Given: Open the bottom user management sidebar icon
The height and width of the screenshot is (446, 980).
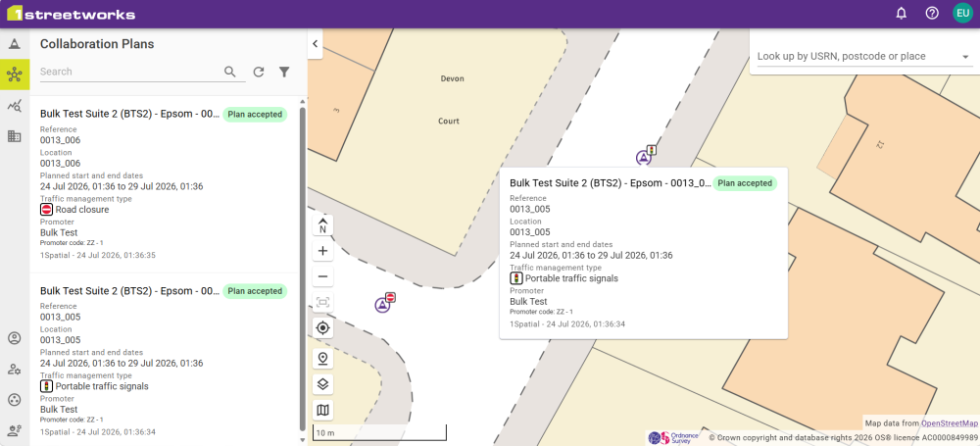Looking at the screenshot, I should pyautogui.click(x=15, y=430).
